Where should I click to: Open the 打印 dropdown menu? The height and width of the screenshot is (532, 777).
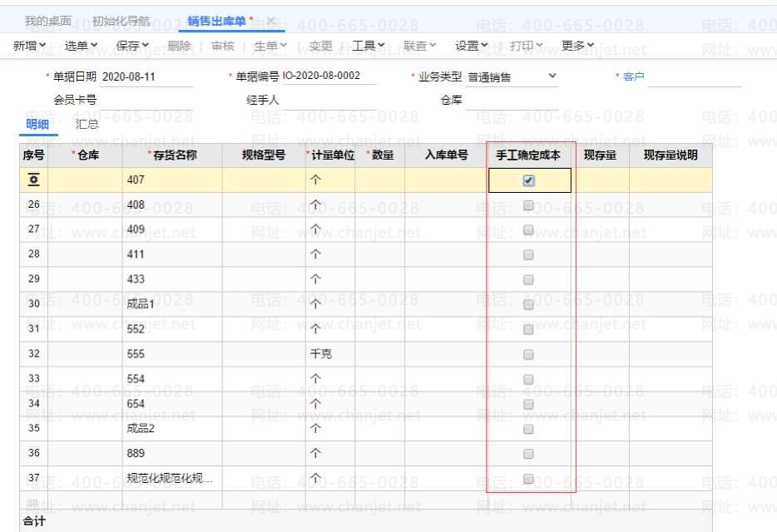[527, 46]
